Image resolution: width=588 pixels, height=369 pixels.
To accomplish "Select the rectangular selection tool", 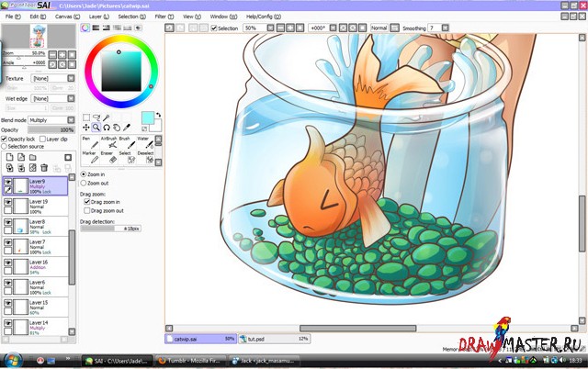I will (86, 117).
